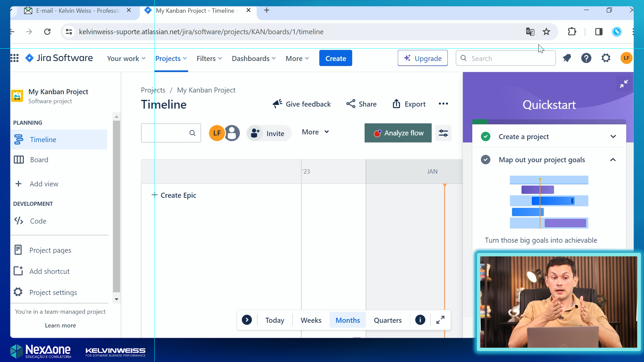The image size is (644, 362).
Task: Click the My Kanban Project avatar icon
Action: click(17, 96)
